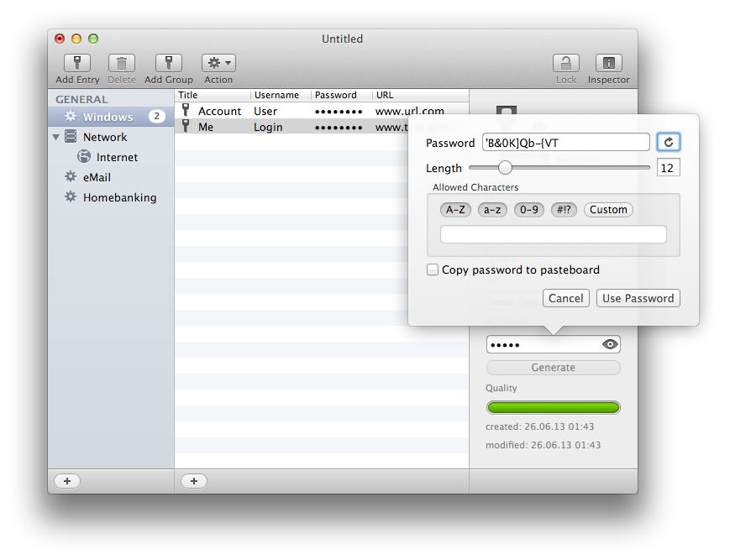Cancel the password generator popover
The width and height of the screenshot is (730, 560).
[565, 298]
